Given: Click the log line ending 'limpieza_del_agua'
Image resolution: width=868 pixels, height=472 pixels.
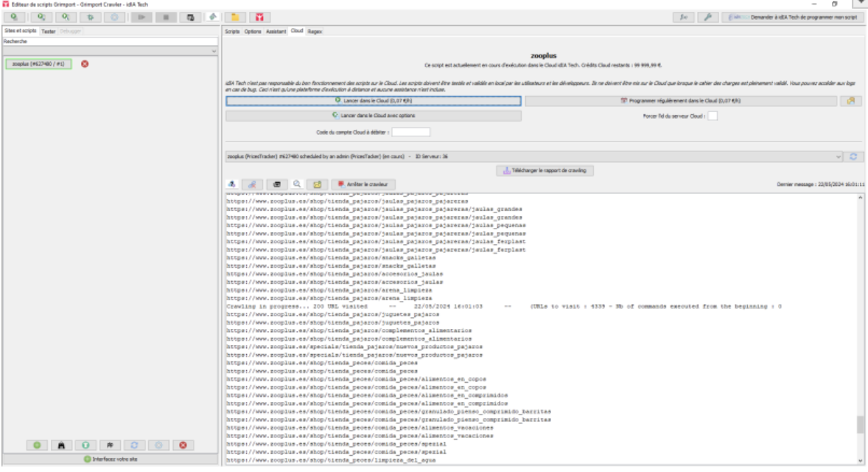Looking at the screenshot, I should pyautogui.click(x=331, y=459).
